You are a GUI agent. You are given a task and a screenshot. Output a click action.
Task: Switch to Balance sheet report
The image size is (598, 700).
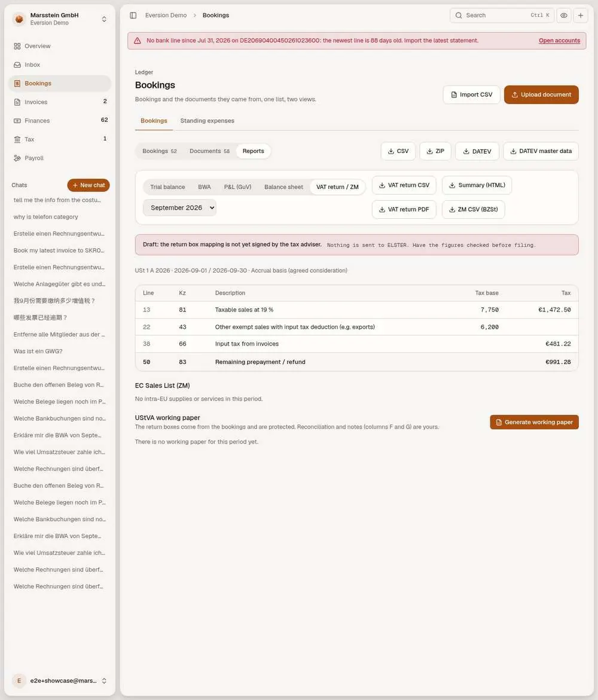(x=283, y=187)
